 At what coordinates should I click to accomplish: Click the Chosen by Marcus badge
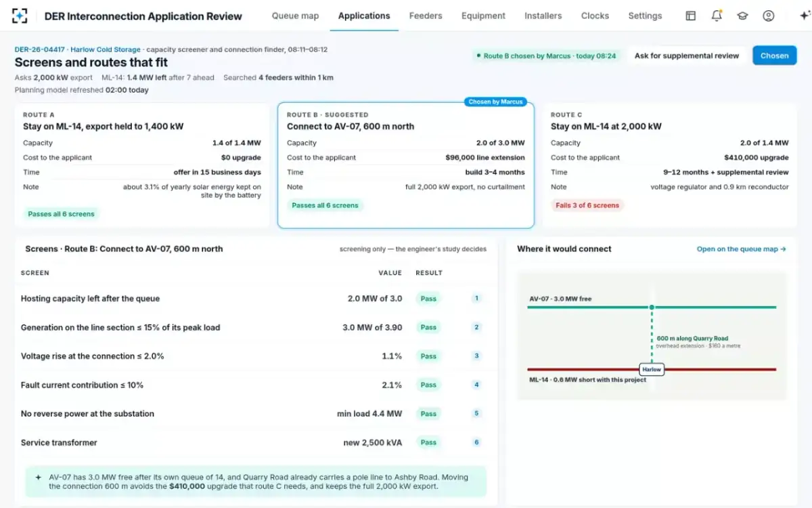[x=495, y=102]
